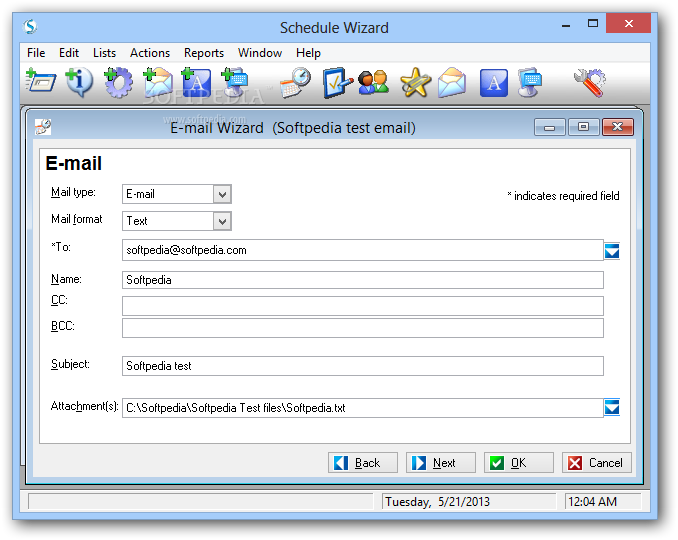
Task: Click the checklist pencil toolbar icon
Action: coord(337,82)
